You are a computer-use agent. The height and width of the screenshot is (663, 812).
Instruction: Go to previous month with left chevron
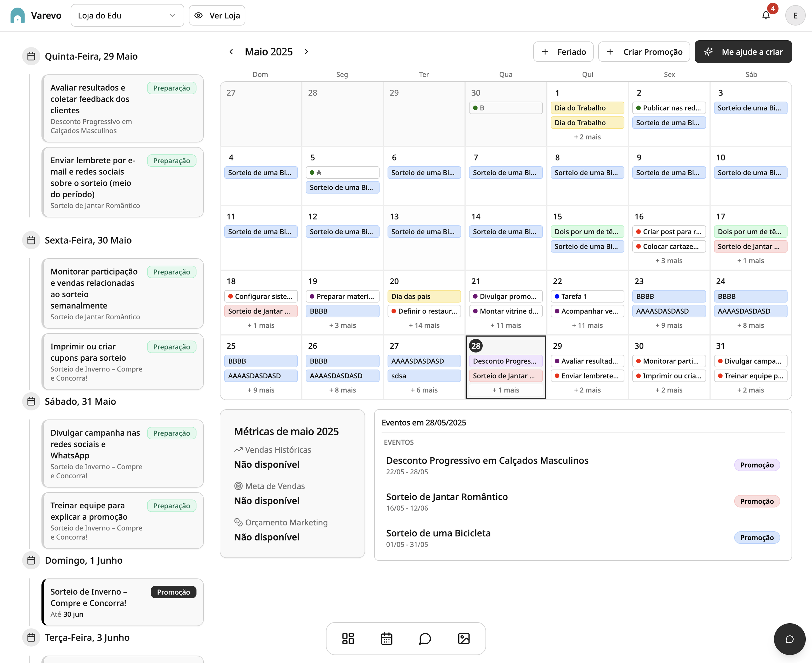(231, 52)
